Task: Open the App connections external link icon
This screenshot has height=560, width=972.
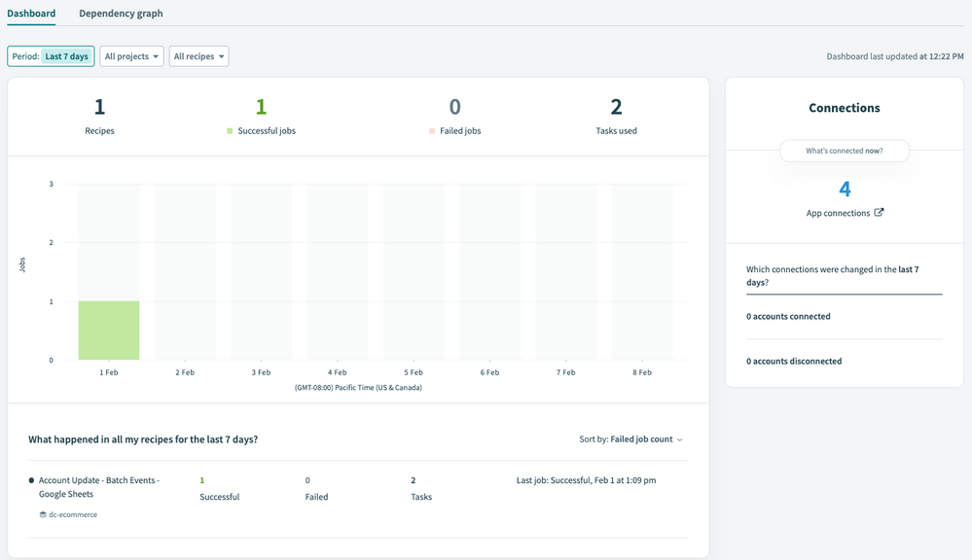Action: tap(880, 213)
